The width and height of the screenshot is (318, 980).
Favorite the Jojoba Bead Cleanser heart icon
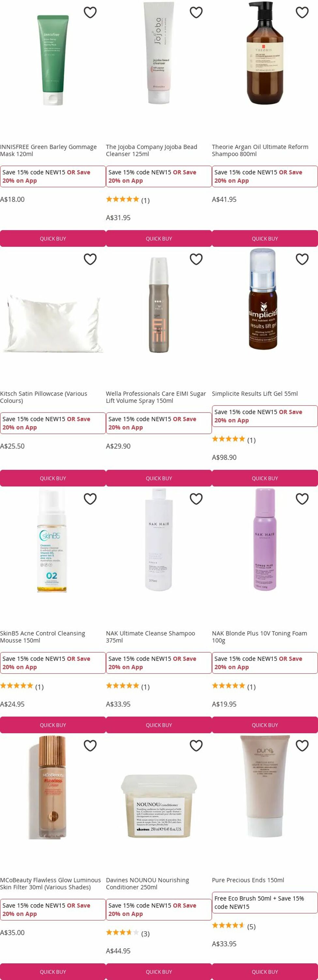(196, 12)
